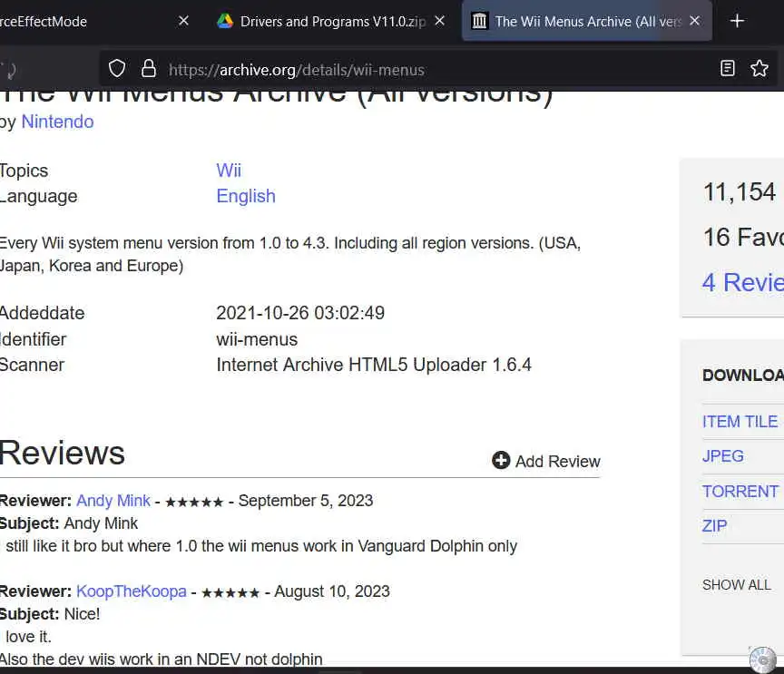This screenshot has height=674, width=784.
Task: Click the disc icon at bottom right
Action: tap(763, 660)
